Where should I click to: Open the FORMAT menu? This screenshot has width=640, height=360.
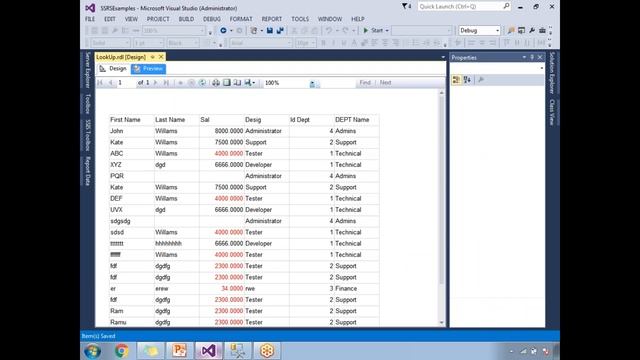[x=241, y=19]
